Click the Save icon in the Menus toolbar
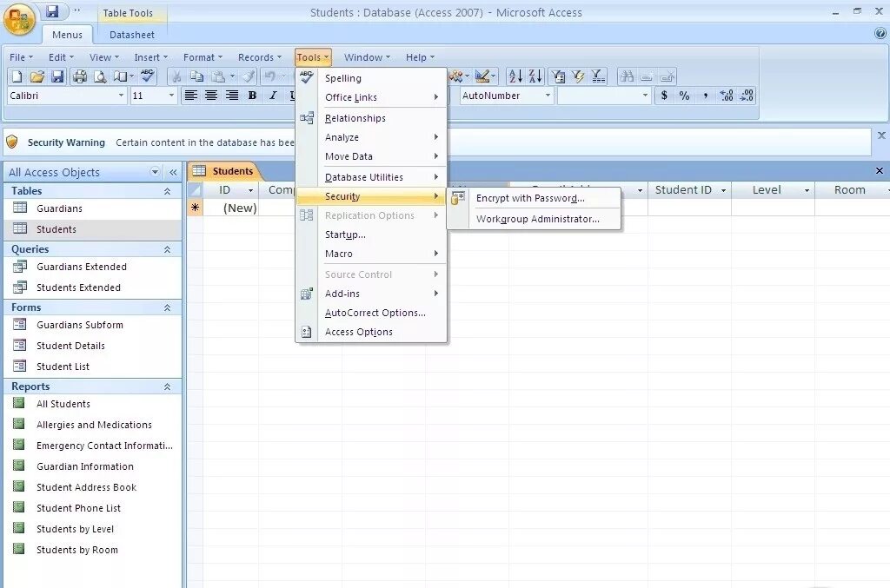The height and width of the screenshot is (588, 890). [x=57, y=76]
